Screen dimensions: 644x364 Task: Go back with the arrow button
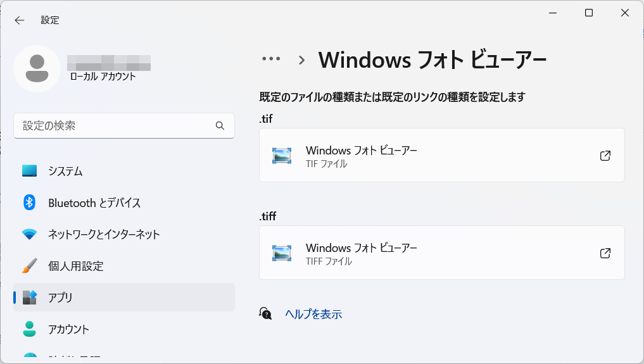pos(19,20)
